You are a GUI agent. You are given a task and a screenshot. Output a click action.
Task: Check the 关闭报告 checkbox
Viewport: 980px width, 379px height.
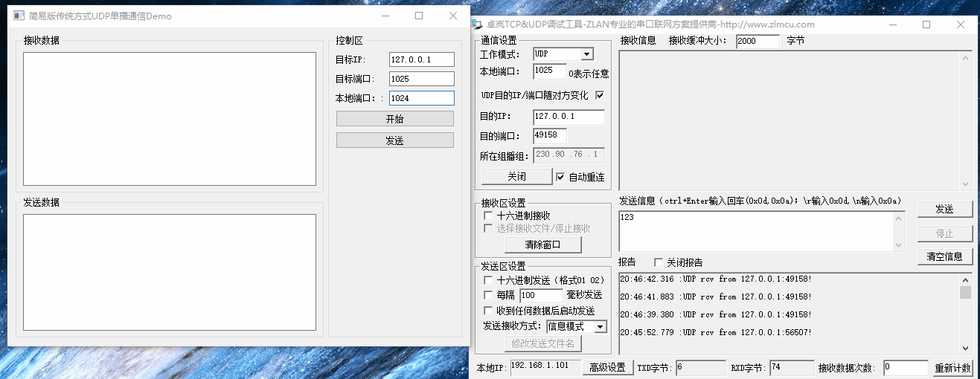click(x=658, y=262)
